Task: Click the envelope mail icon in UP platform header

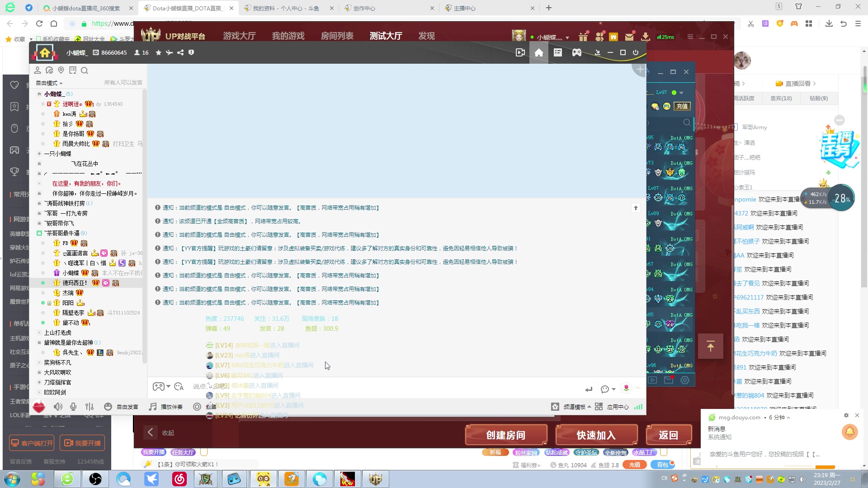Action: pyautogui.click(x=629, y=37)
